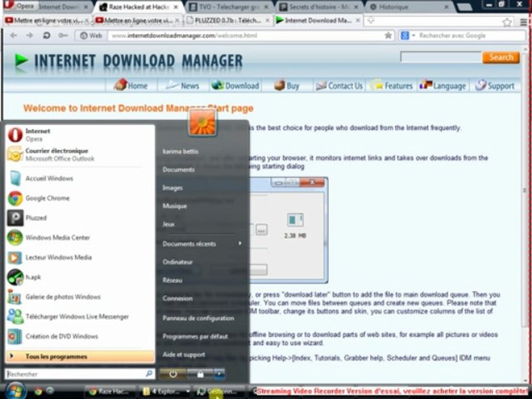The width and height of the screenshot is (532, 399).
Task: Click the Opera key/wand icon in toolbar
Action: (63, 35)
